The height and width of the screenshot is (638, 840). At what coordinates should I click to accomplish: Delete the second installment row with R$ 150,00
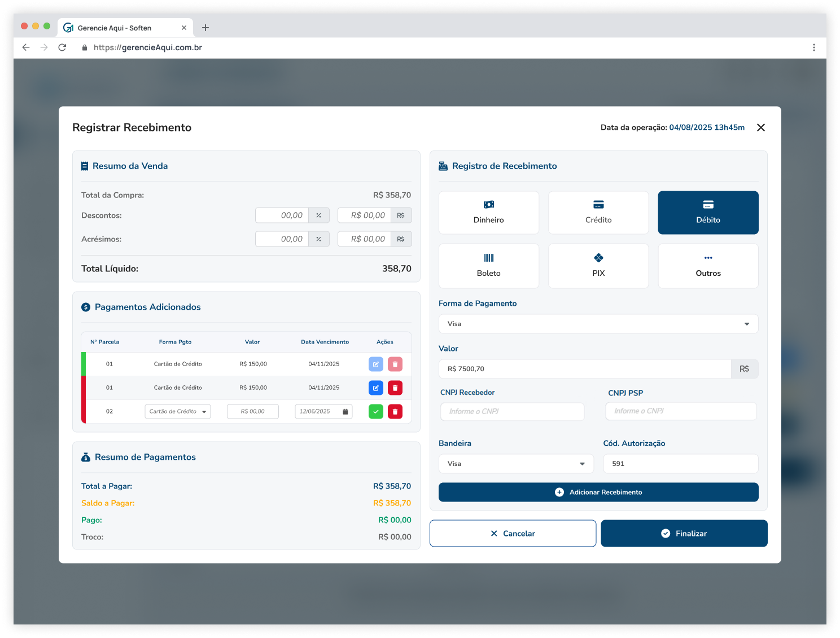395,388
